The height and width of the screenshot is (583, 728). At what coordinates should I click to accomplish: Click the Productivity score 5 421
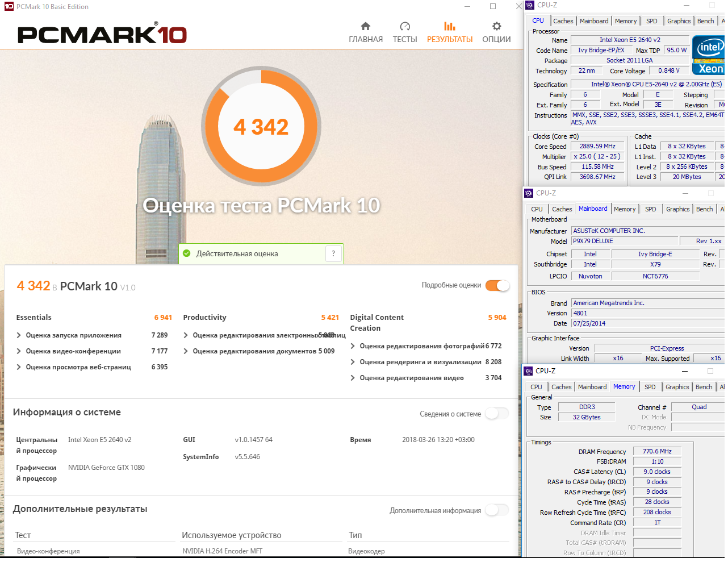pyautogui.click(x=330, y=318)
